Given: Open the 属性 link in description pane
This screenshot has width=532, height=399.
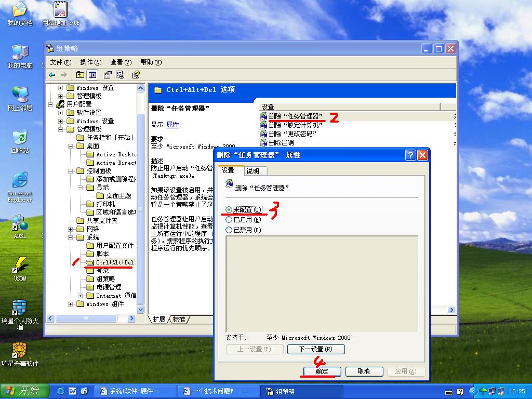Looking at the screenshot, I should point(172,125).
